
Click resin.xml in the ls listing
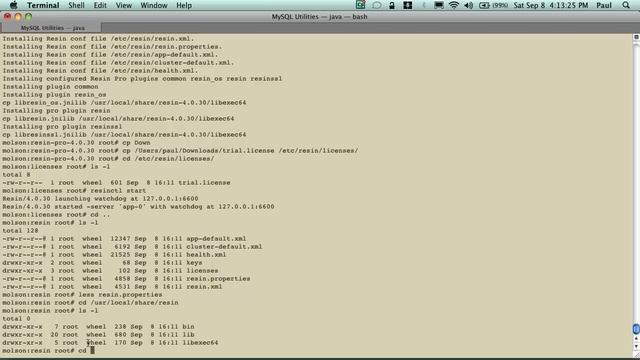pyautogui.click(x=204, y=287)
